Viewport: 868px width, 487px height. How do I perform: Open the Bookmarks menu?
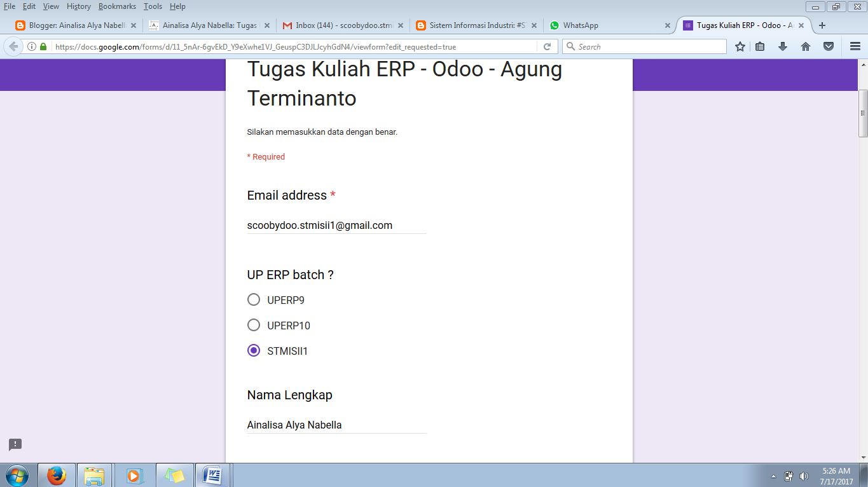point(117,6)
